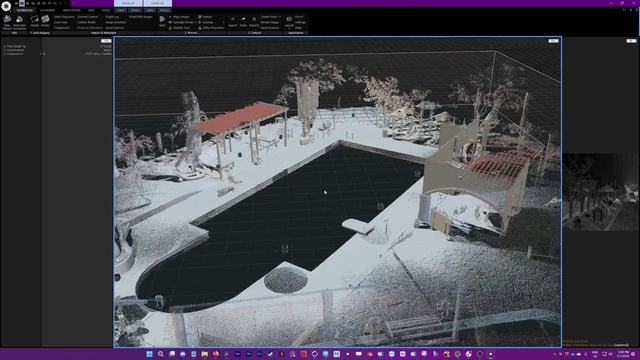
Task: Click the Real-time Assistance icon
Action: 19,22
